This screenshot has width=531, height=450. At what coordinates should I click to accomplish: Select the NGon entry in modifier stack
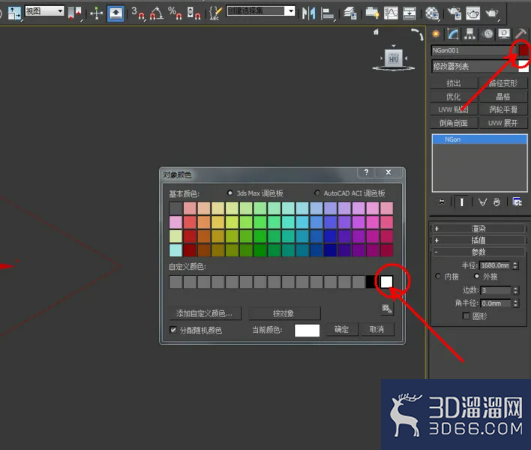coord(480,139)
